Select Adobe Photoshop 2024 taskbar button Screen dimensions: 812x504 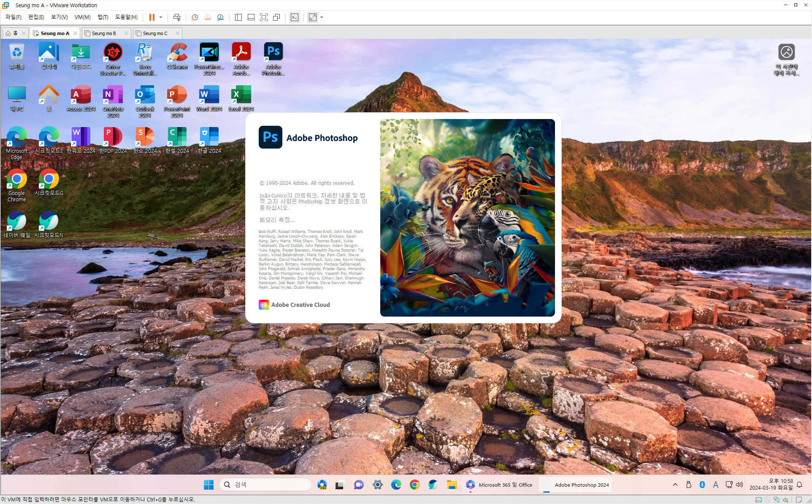click(x=575, y=485)
